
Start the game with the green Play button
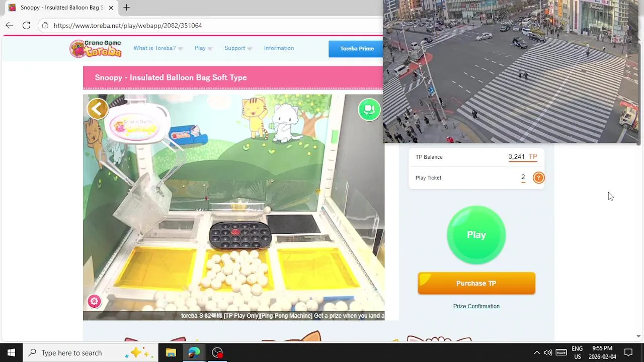click(x=476, y=235)
